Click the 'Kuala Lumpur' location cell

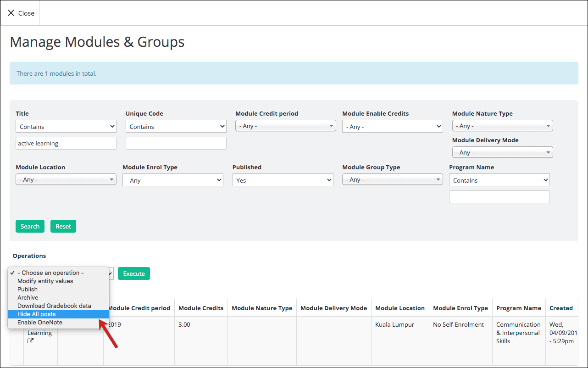[x=394, y=324]
